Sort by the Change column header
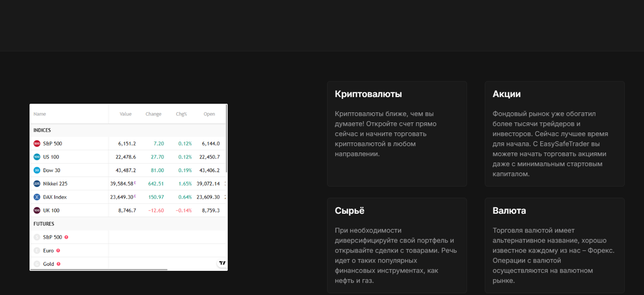This screenshot has width=644, height=295. tap(153, 114)
